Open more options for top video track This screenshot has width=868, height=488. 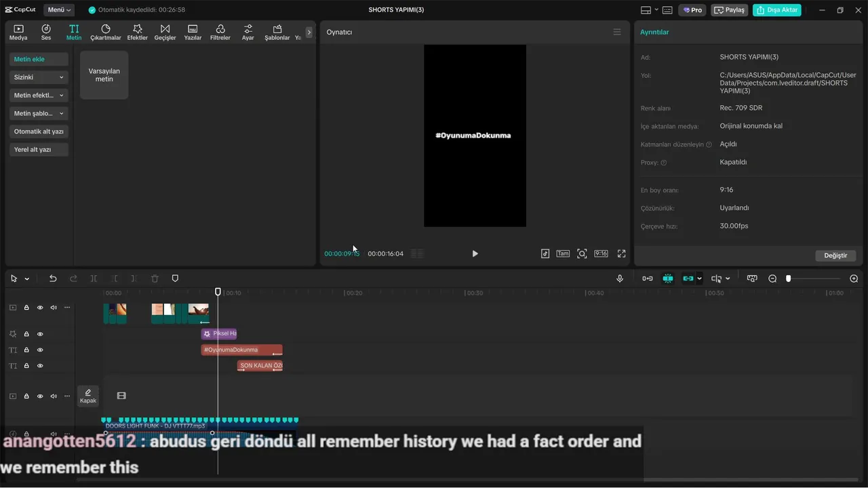pos(67,308)
